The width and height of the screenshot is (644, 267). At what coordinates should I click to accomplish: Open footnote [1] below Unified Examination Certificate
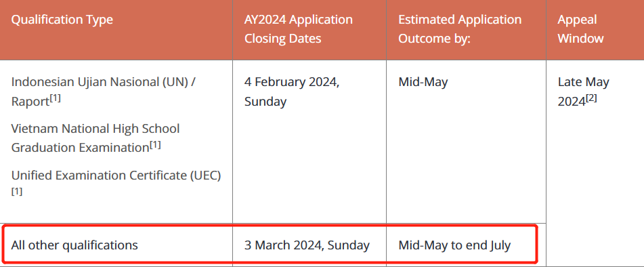click(17, 191)
